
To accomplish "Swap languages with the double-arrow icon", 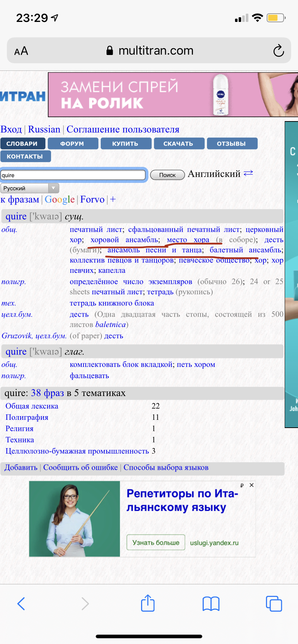I will (248, 173).
